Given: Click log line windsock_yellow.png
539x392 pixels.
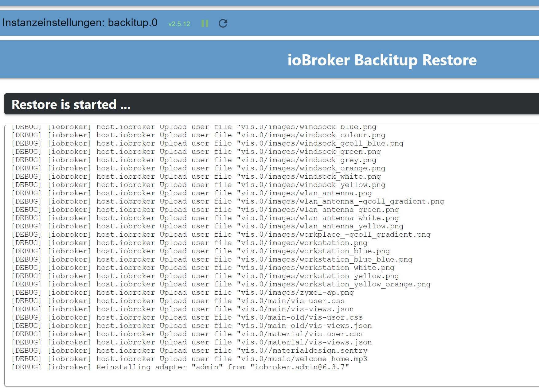Looking at the screenshot, I should (x=198, y=185).
